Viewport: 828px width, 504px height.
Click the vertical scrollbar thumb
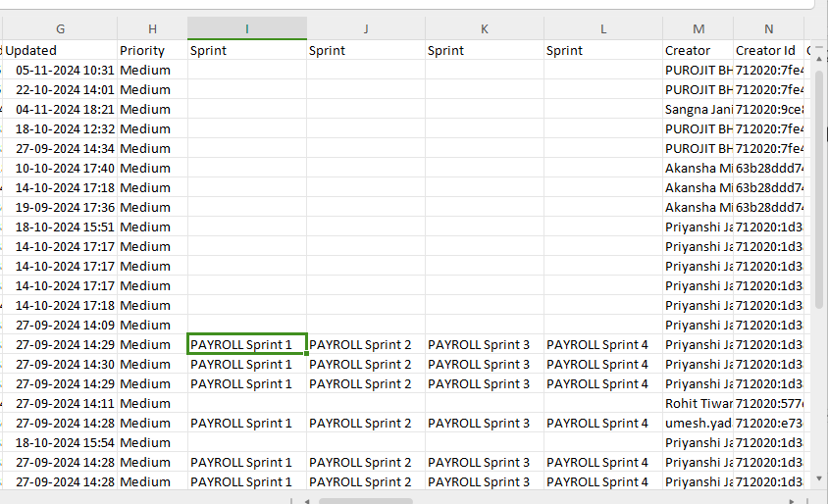(819, 188)
